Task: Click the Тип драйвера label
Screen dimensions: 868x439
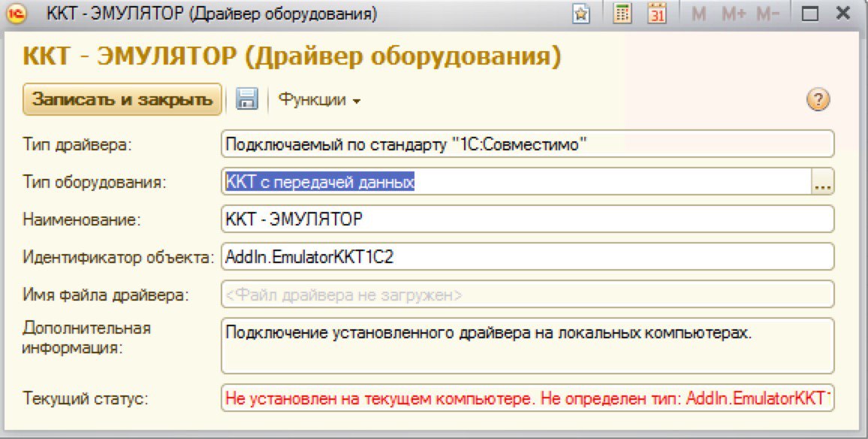Action: tap(77, 144)
